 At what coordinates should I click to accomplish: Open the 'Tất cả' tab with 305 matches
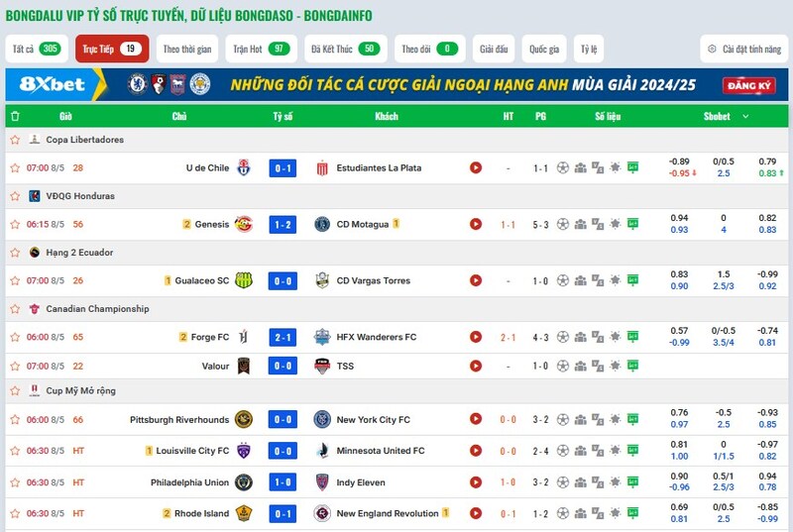point(37,49)
